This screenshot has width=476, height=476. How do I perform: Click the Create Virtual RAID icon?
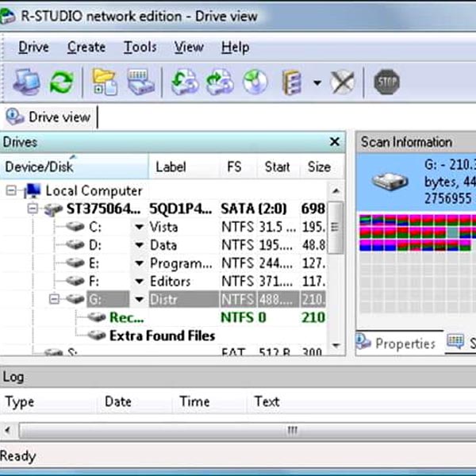point(291,83)
